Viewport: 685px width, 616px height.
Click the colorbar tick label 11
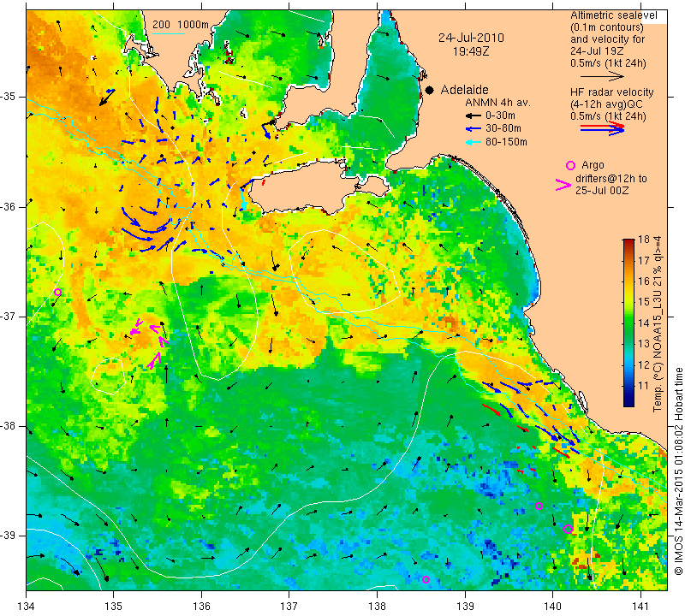pyautogui.click(x=644, y=386)
